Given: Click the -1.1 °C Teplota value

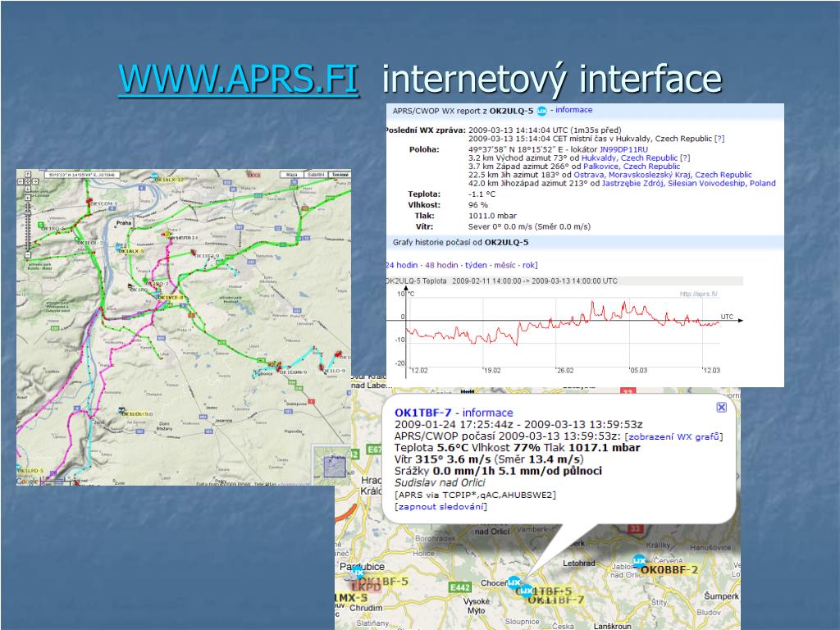Looking at the screenshot, I should (x=482, y=194).
